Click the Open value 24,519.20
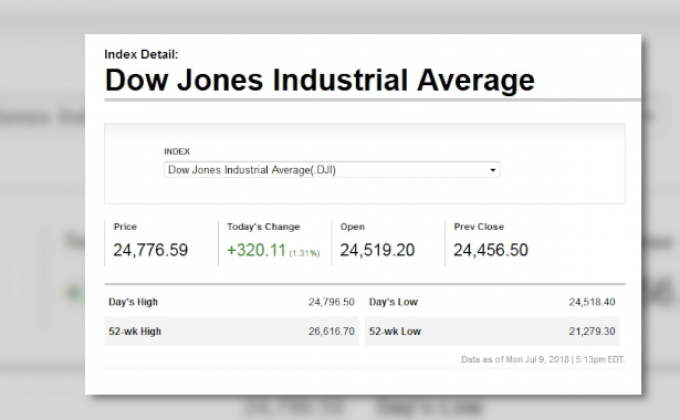680x420 pixels. point(377,250)
